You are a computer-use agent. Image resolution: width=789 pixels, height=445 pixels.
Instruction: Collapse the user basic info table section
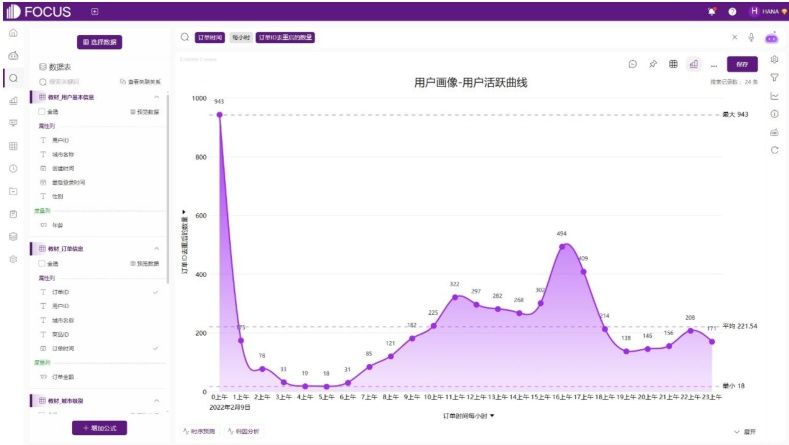(x=156, y=97)
